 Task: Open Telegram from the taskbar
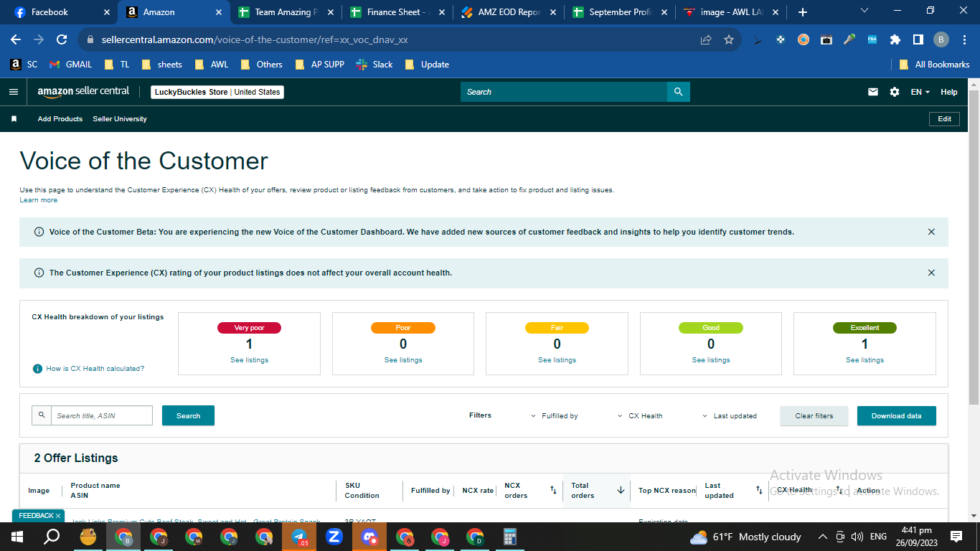coord(299,537)
